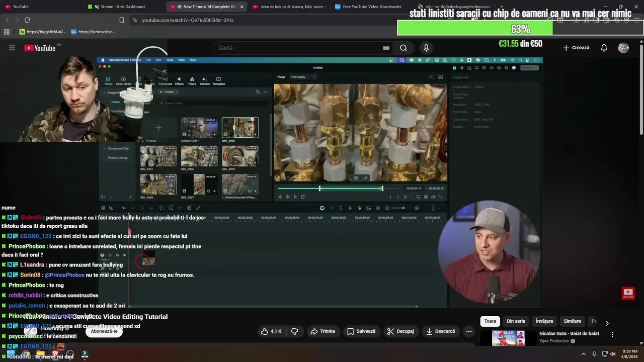
Task: Take snapshot with Filmora camera icon
Action: [426, 197]
